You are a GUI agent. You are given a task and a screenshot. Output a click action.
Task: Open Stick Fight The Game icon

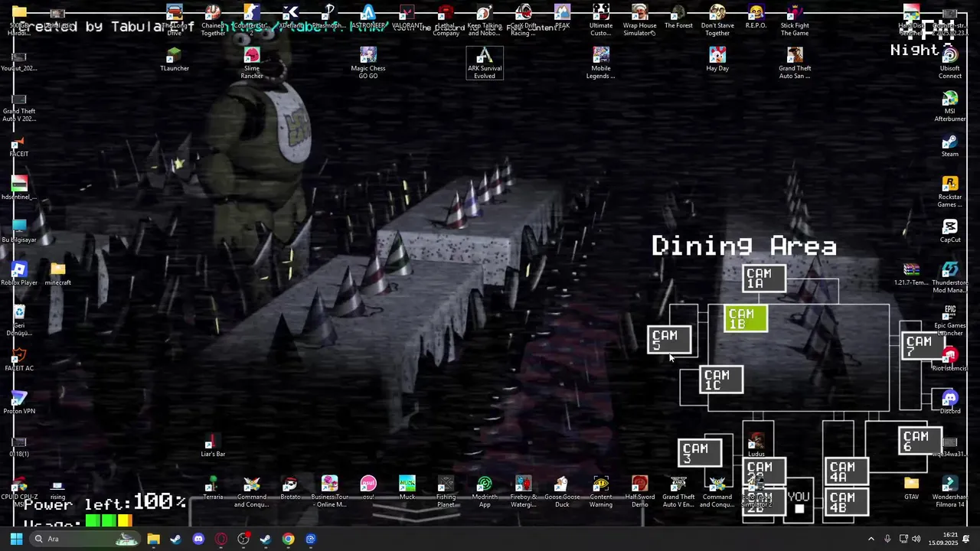[795, 20]
